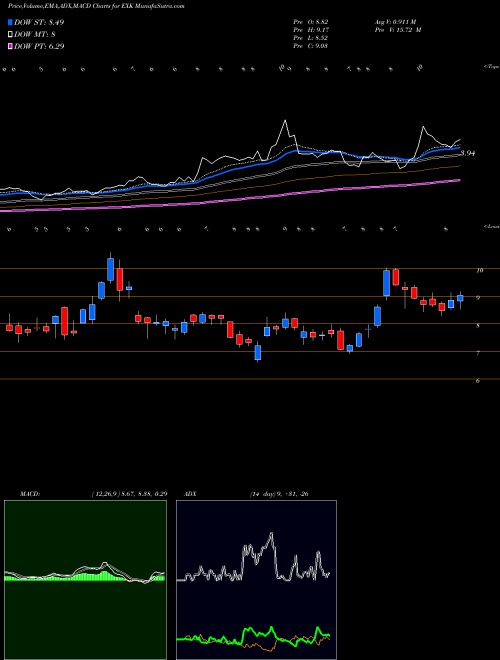
Task: Click the 8.94 price label on EMA chart
Action: click(468, 153)
